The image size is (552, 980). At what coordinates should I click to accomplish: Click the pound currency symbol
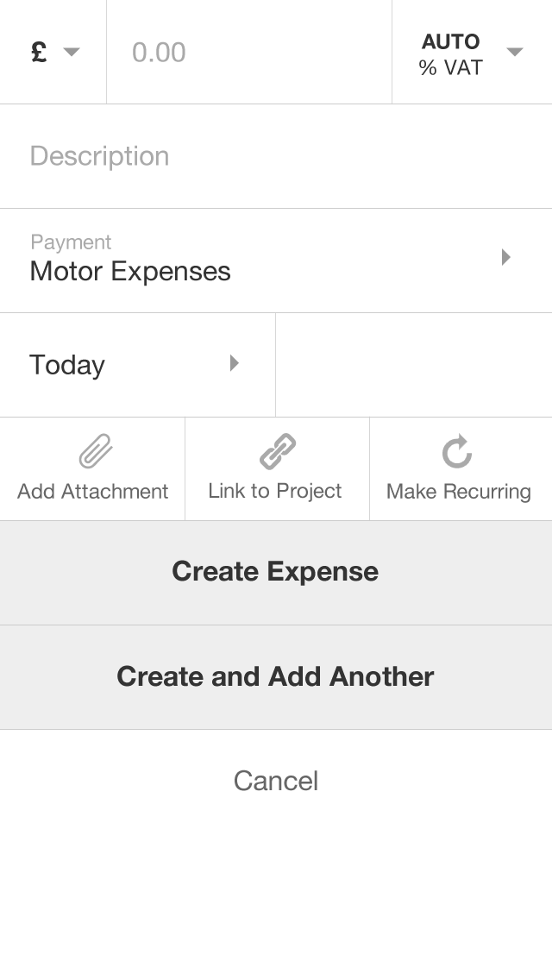39,53
